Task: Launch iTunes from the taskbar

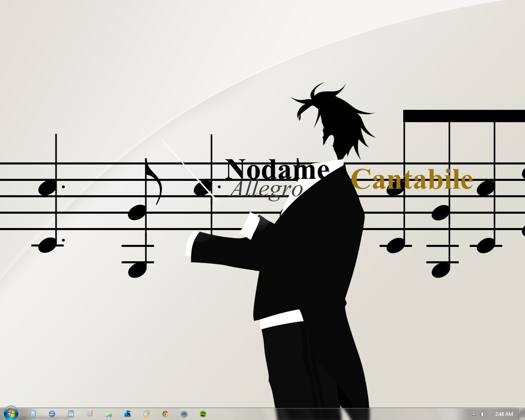Action: pyautogui.click(x=184, y=414)
